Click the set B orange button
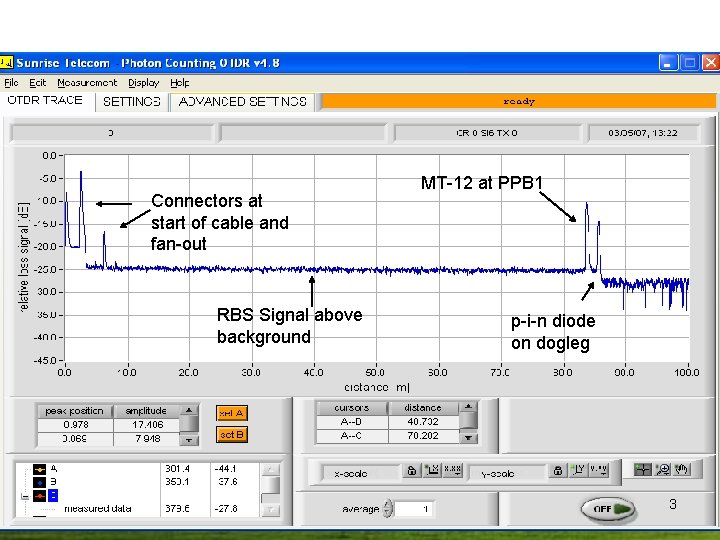720x540 pixels. (232, 434)
